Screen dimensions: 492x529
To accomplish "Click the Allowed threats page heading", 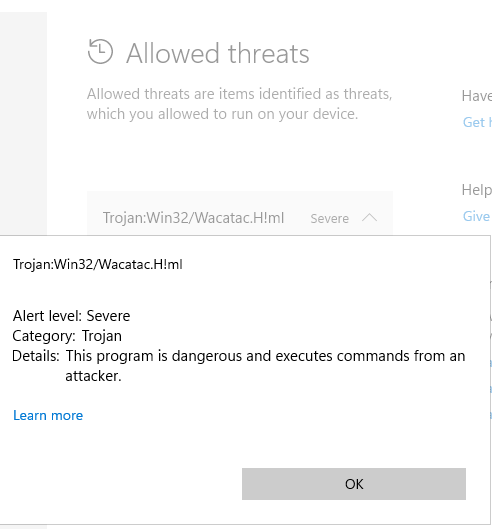I will click(218, 53).
